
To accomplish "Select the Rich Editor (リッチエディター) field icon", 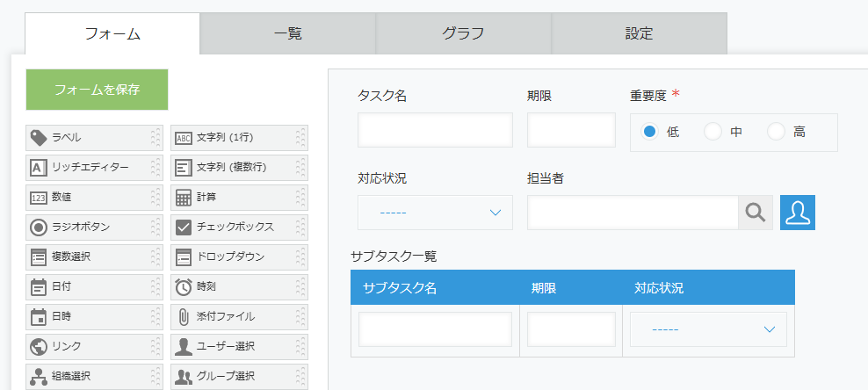I will click(x=39, y=168).
